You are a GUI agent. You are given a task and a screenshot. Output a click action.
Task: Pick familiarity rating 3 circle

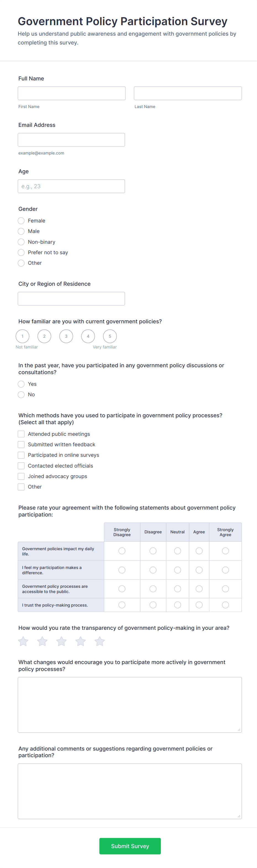coord(66,336)
